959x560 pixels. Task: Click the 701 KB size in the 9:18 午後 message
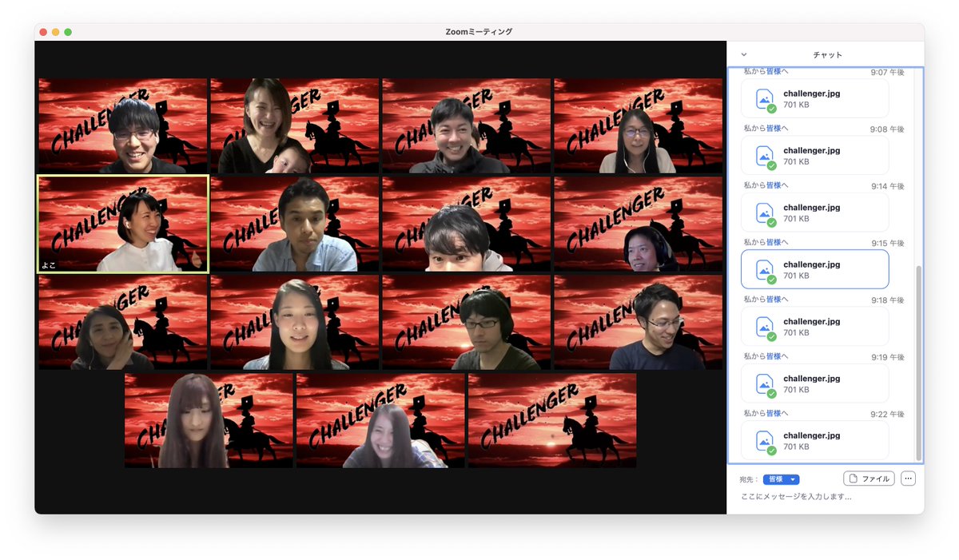click(x=796, y=333)
